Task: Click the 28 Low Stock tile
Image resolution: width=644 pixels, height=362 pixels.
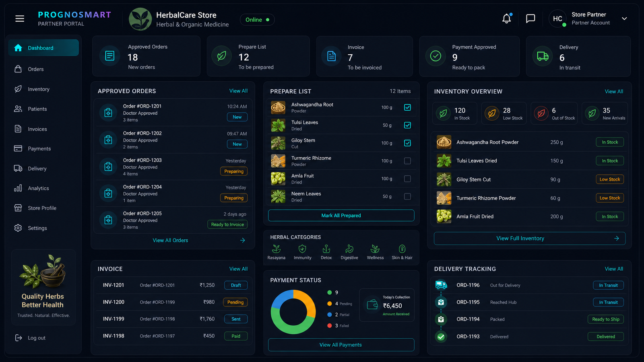Action: (505, 113)
